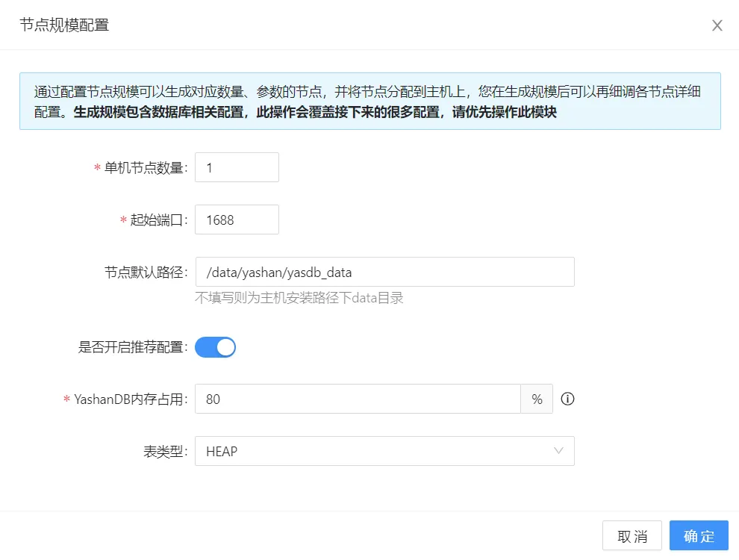Open the 表类型 dropdown showing HEAP
This screenshot has height=560, width=739.
tap(384, 451)
